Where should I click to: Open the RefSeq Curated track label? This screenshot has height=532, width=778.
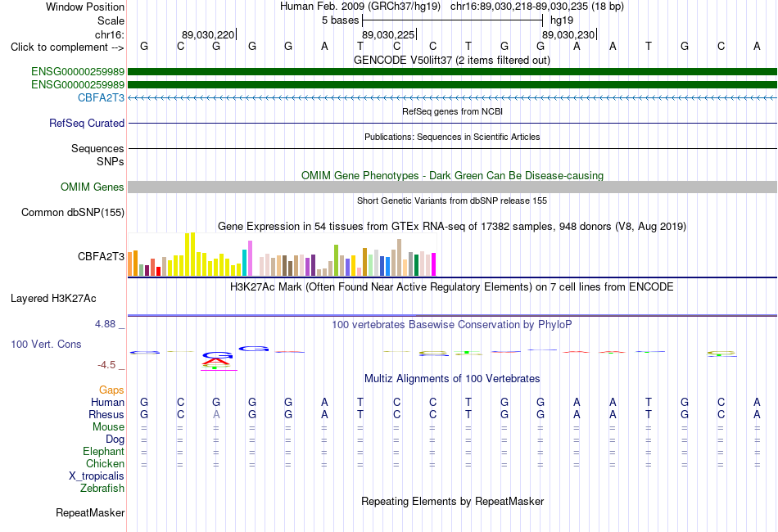coord(86,123)
